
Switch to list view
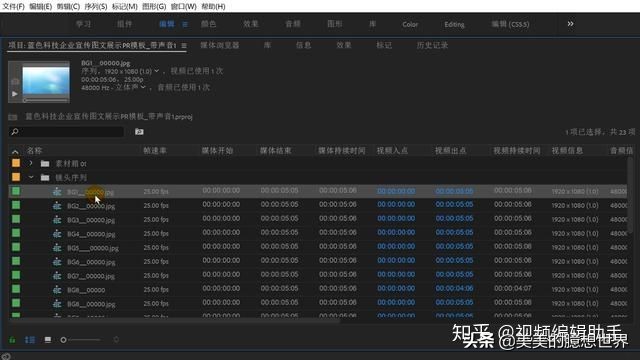(30, 340)
